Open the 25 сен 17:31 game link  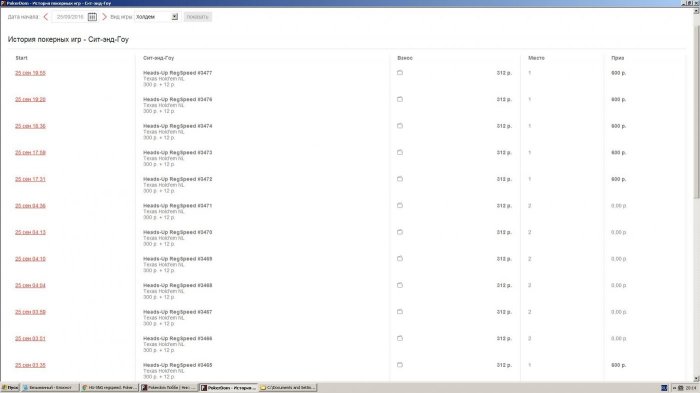coord(30,179)
